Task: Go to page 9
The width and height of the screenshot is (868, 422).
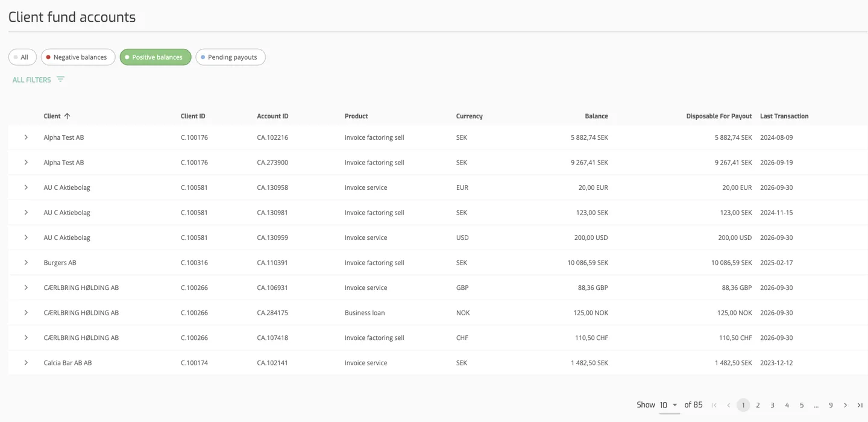Action: (x=831, y=405)
